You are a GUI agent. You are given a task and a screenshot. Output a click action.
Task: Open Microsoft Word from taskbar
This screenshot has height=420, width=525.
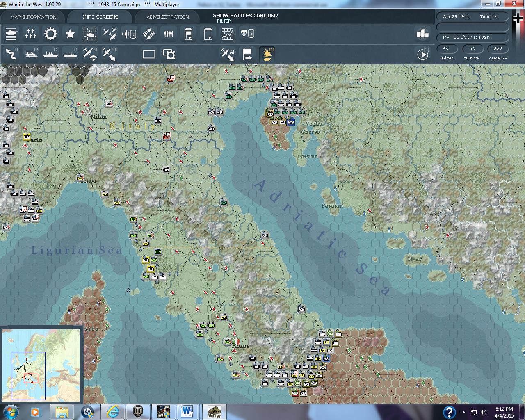click(187, 412)
